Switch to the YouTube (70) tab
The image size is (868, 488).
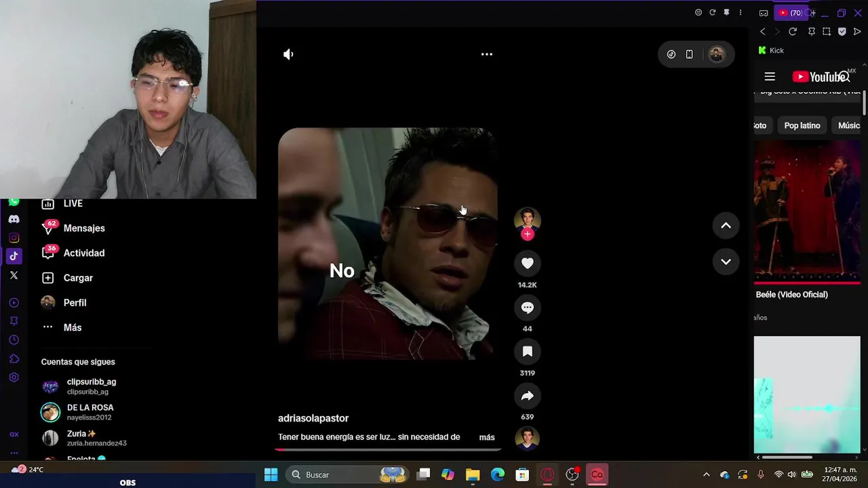[791, 13]
